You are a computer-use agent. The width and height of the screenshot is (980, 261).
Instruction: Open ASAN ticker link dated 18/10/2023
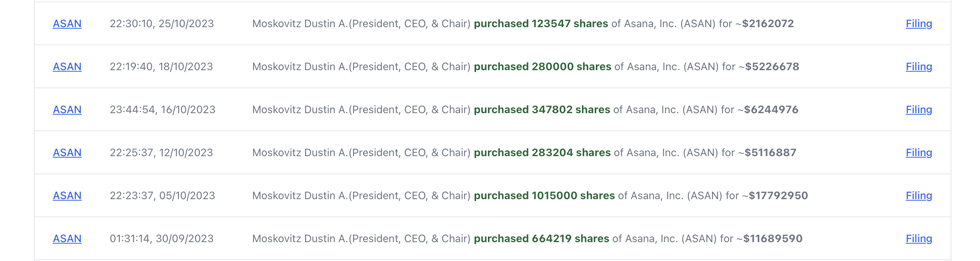tap(67, 67)
